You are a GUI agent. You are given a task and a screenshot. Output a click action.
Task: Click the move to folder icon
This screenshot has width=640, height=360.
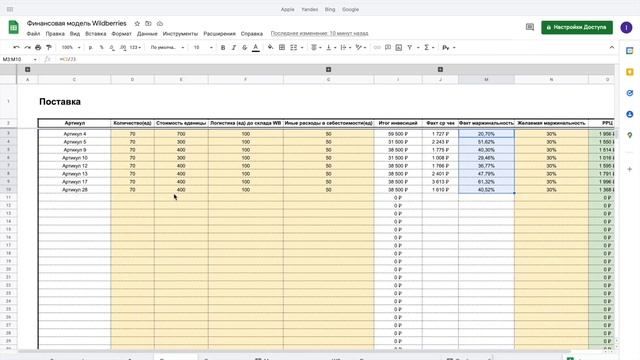tap(148, 24)
